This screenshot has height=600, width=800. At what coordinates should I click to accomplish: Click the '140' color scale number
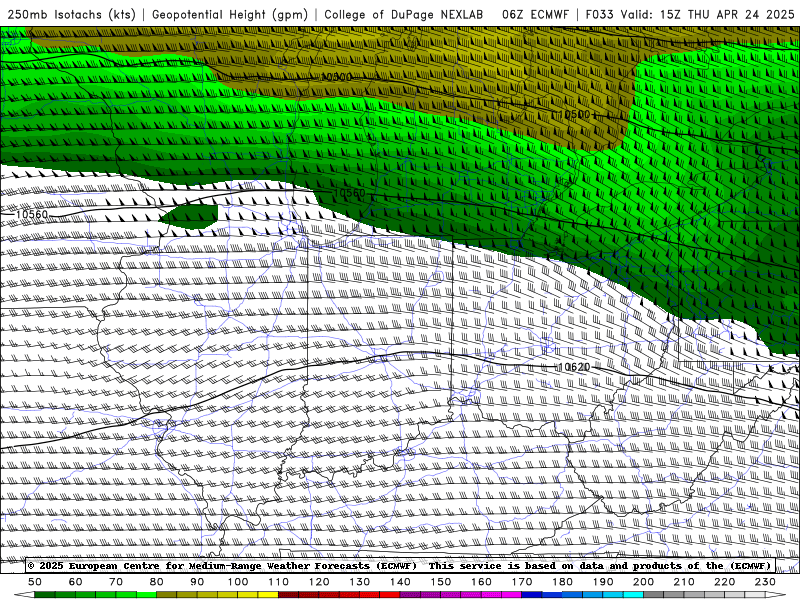click(401, 582)
